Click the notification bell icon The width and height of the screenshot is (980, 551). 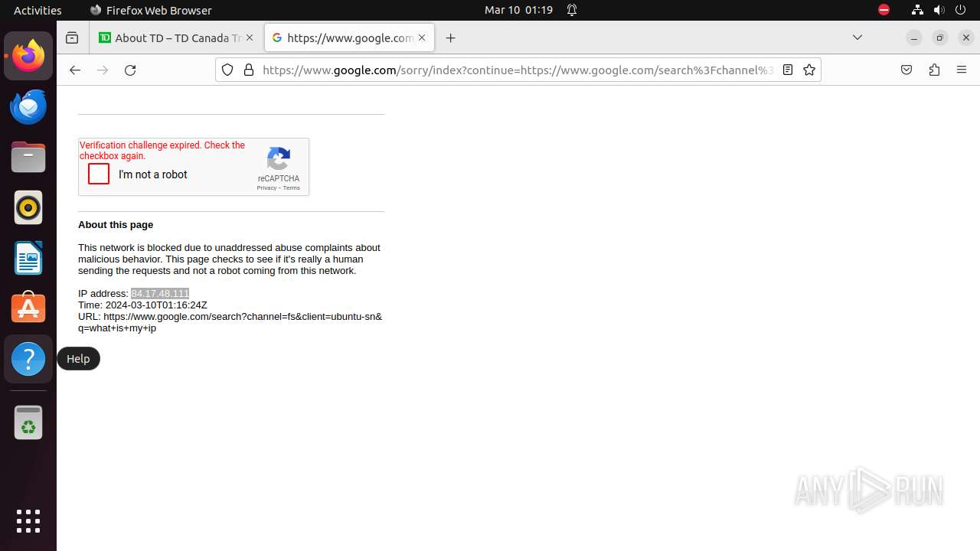click(572, 10)
